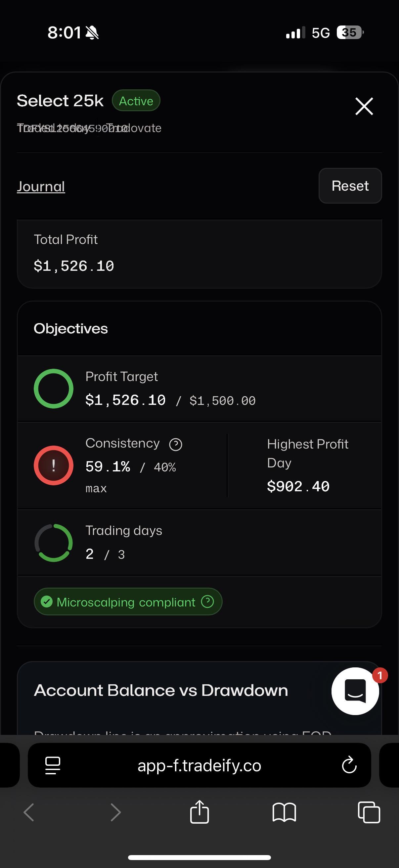Go back with Safari's back arrow

point(29,812)
